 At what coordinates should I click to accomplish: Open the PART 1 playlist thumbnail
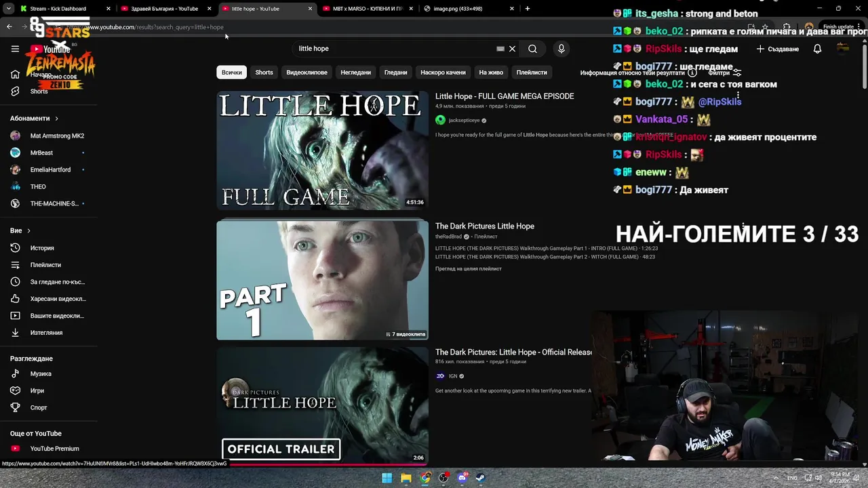point(322,280)
